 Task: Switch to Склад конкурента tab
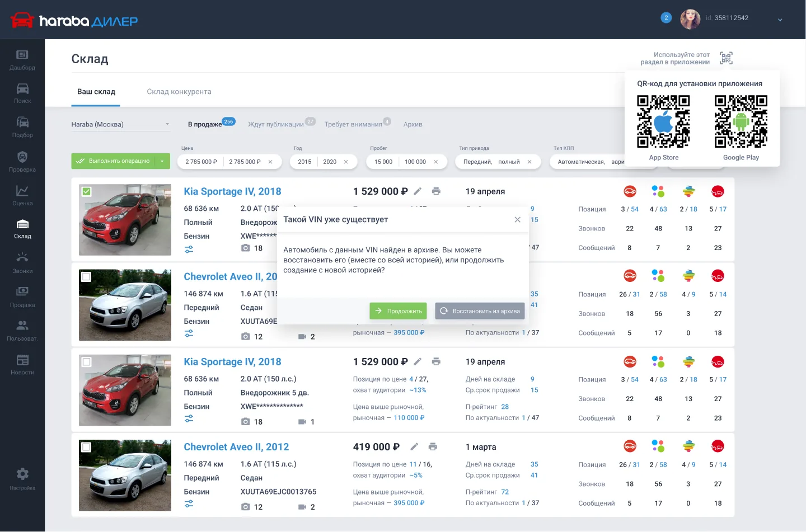pyautogui.click(x=179, y=92)
